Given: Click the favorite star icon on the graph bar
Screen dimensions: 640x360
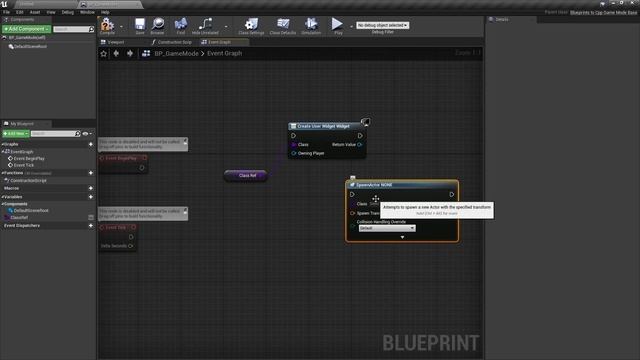Looking at the screenshot, I should 104,53.
